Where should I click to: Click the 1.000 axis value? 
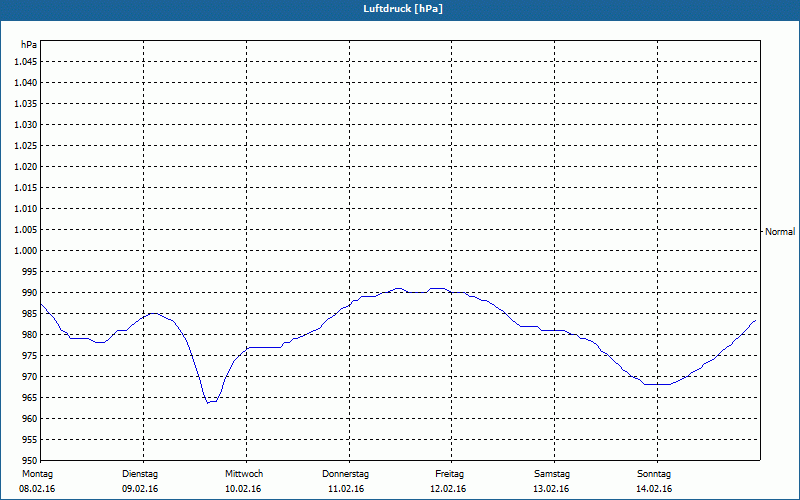pyautogui.click(x=26, y=251)
